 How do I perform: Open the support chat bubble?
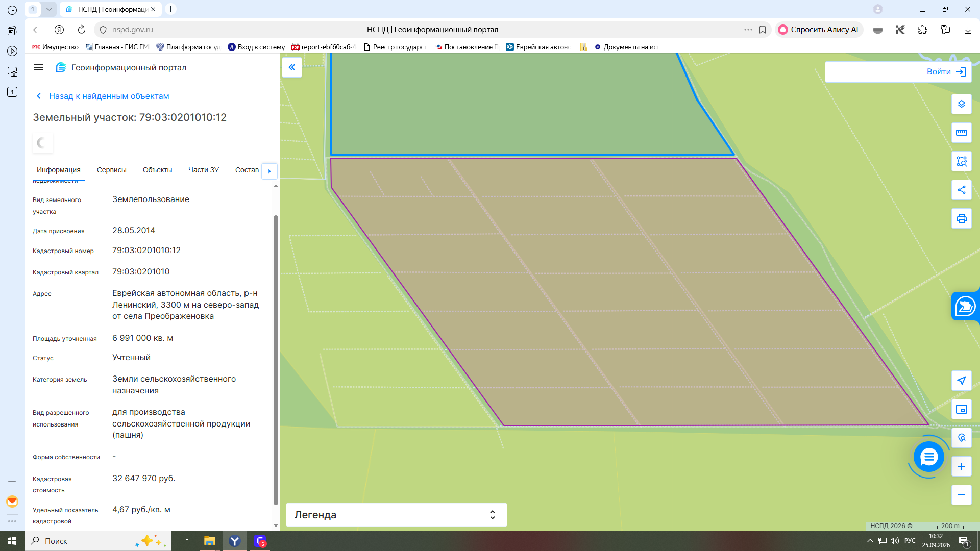[928, 457]
